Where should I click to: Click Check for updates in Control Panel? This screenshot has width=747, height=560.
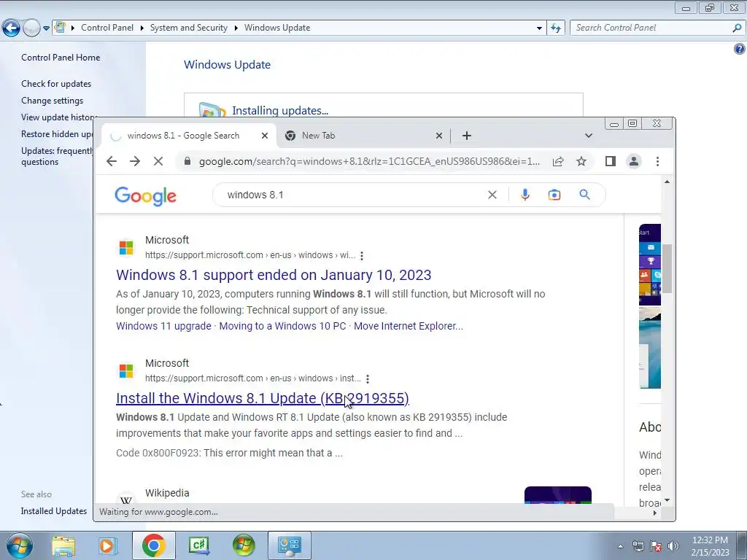point(56,84)
